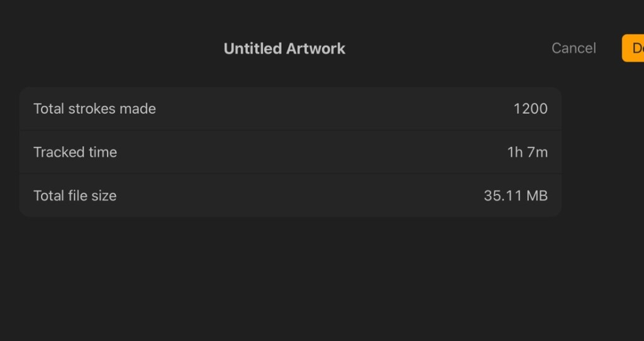Click the Untitled Artwork title
This screenshot has width=644, height=341.
[x=284, y=48]
